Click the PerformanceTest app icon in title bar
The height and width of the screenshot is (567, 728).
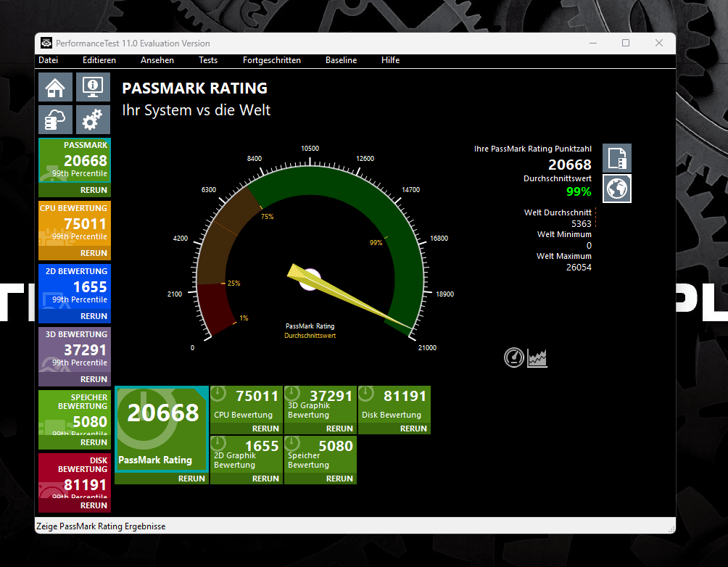pos(46,44)
